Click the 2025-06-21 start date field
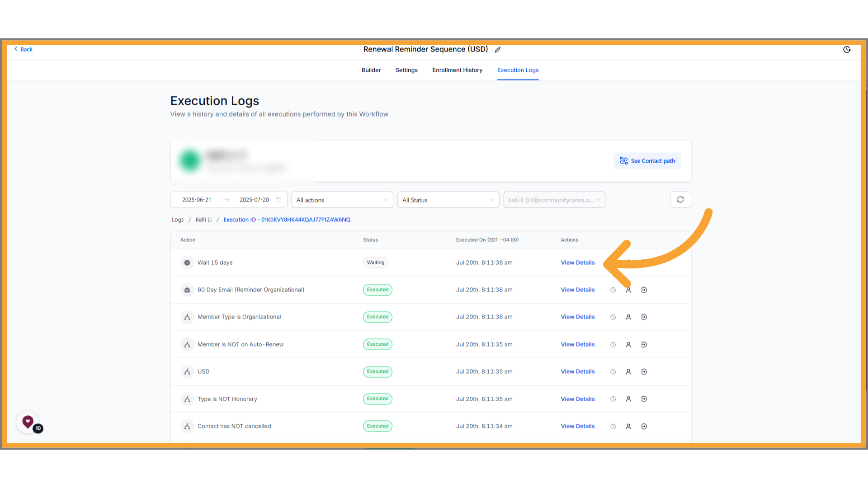This screenshot has width=868, height=488. pyautogui.click(x=196, y=199)
